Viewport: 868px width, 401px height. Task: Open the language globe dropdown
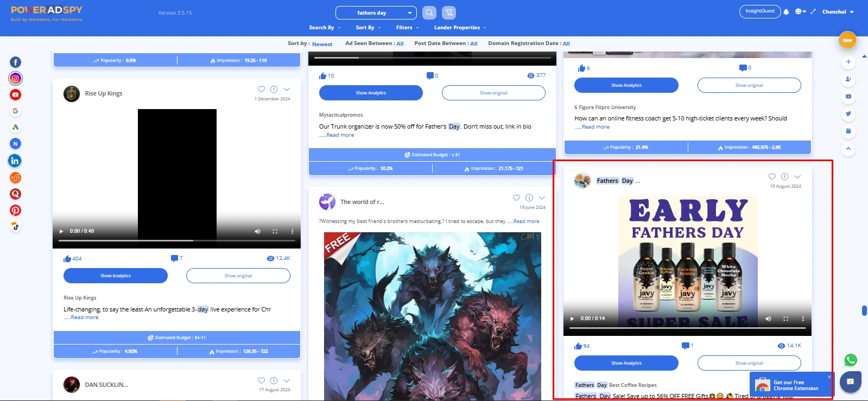[800, 11]
